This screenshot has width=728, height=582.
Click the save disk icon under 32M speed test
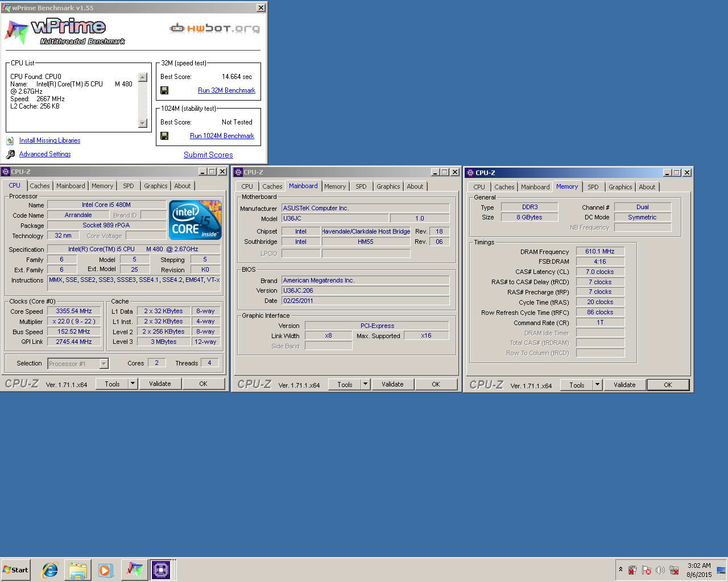pyautogui.click(x=164, y=90)
